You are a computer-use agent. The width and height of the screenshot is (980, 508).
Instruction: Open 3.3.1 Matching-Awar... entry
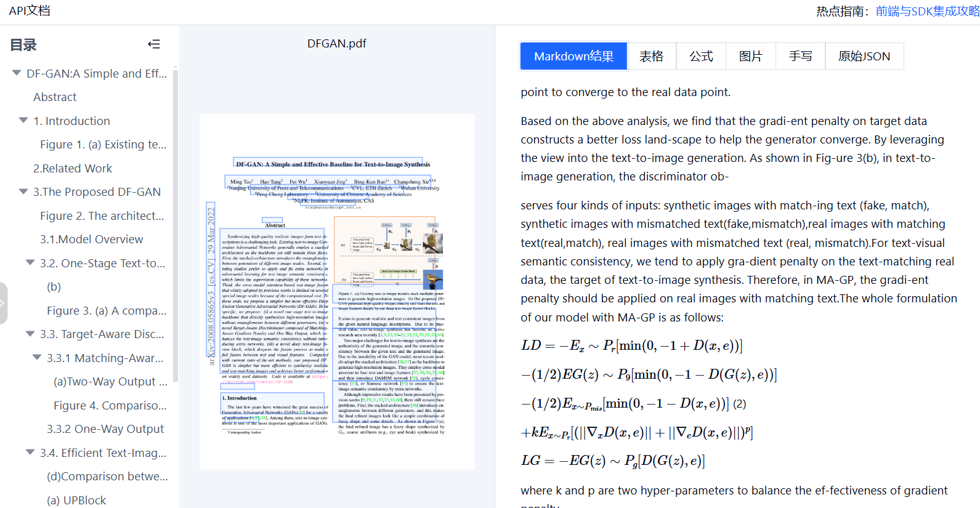point(105,358)
